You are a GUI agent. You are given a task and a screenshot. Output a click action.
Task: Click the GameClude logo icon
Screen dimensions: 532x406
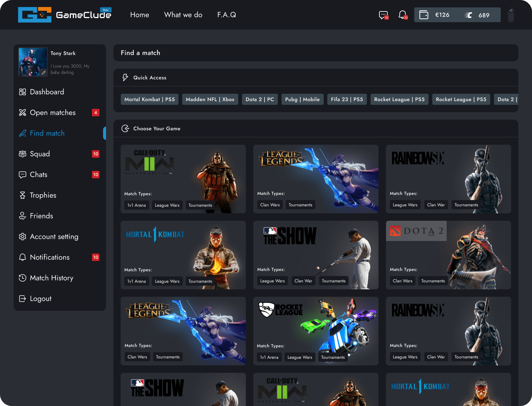click(35, 15)
